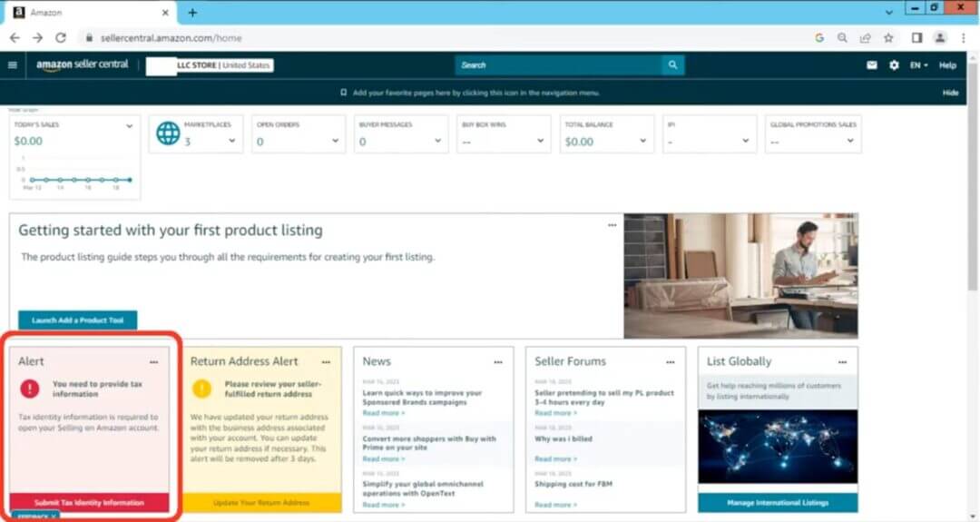Open the messages envelope icon
The width and height of the screenshot is (980, 522).
872,65
